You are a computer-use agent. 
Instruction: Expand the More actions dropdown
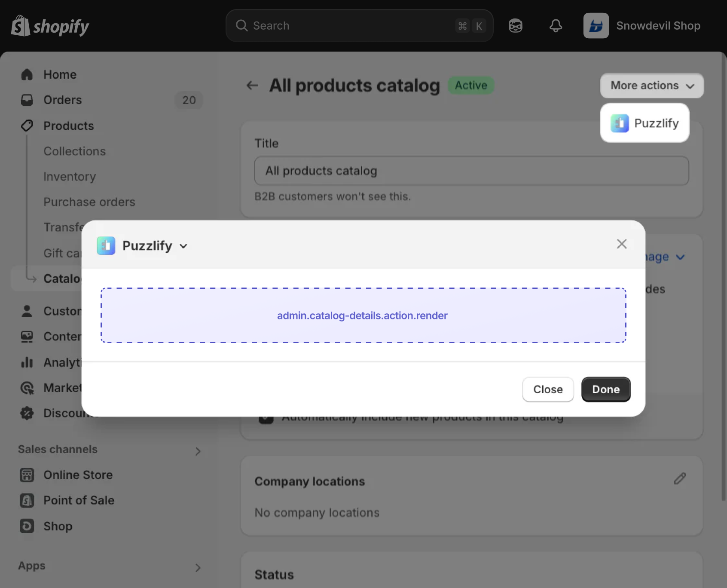(x=652, y=86)
